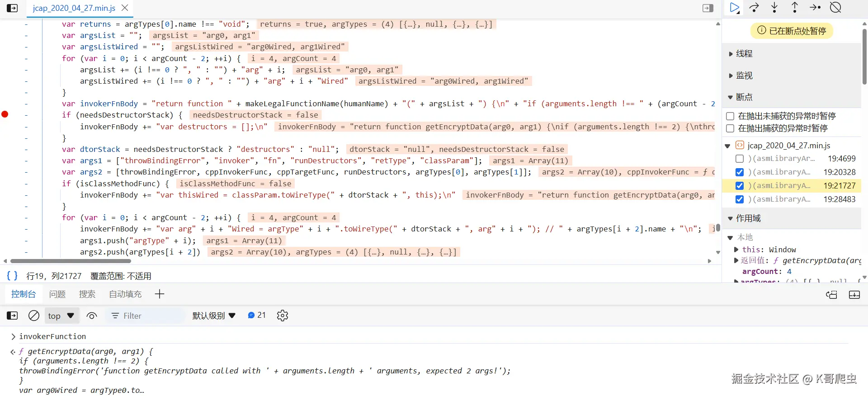This screenshot has height=396, width=868.
Task: Disable the breakpoint at 19:20328
Action: click(740, 172)
